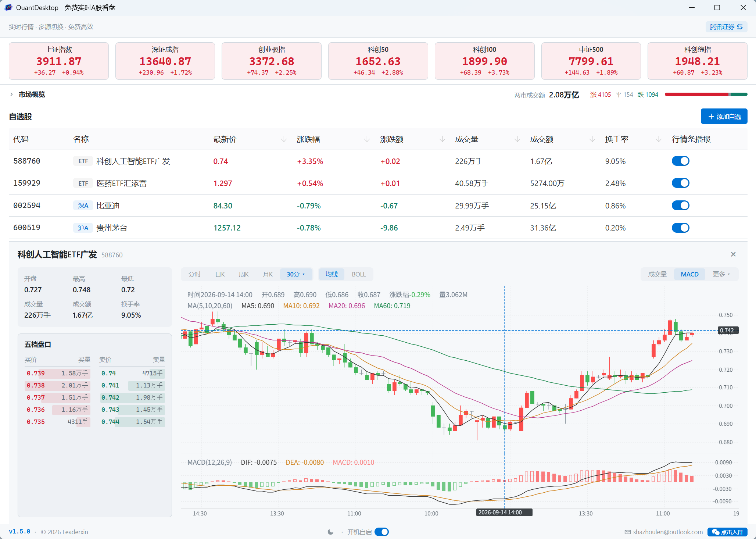Show the 成交量 sub-indicator
The image size is (756, 539).
(x=657, y=274)
